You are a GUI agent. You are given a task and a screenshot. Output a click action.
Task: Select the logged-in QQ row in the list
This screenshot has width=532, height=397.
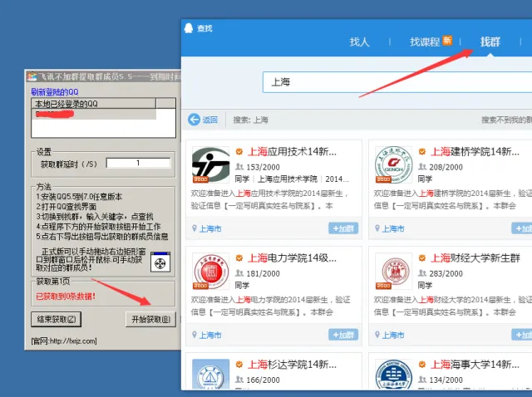[x=94, y=114]
